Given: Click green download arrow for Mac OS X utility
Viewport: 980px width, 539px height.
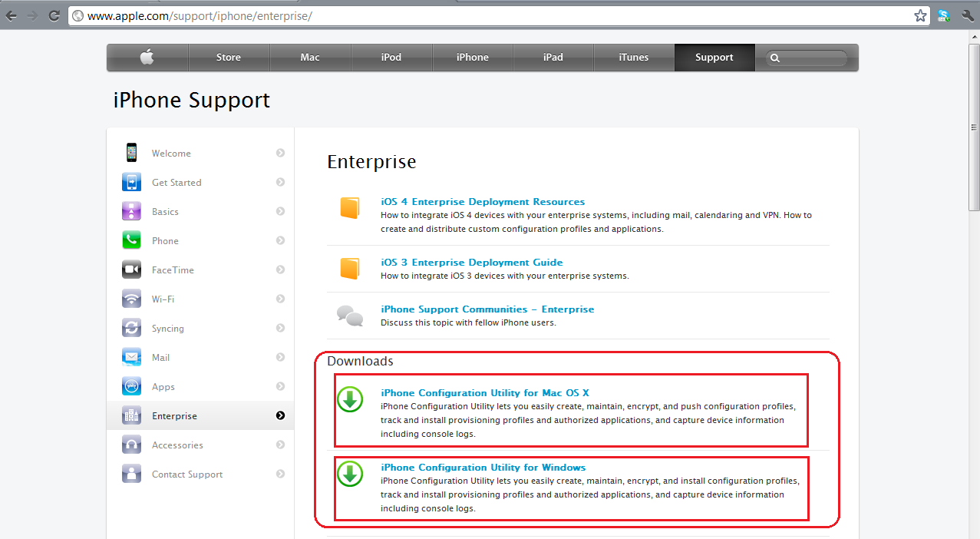Looking at the screenshot, I should [x=350, y=399].
